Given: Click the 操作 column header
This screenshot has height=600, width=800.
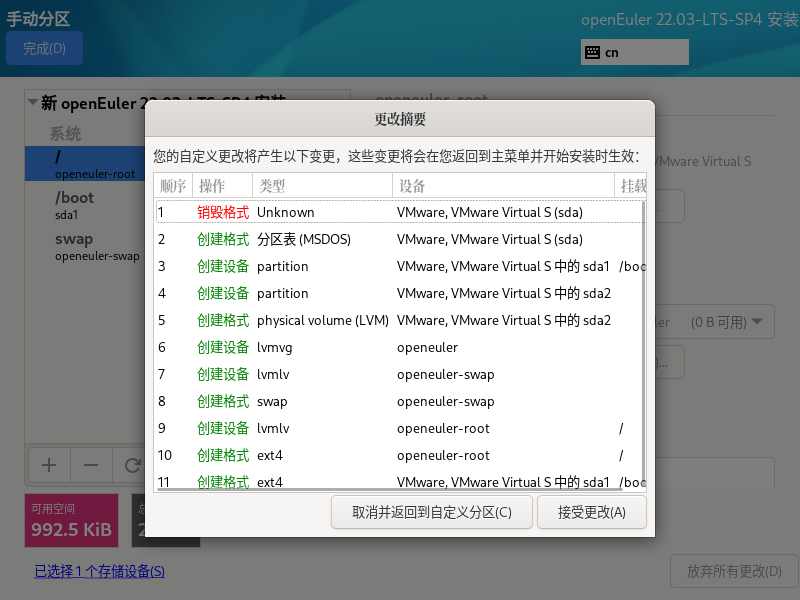Looking at the screenshot, I should click(222, 186).
